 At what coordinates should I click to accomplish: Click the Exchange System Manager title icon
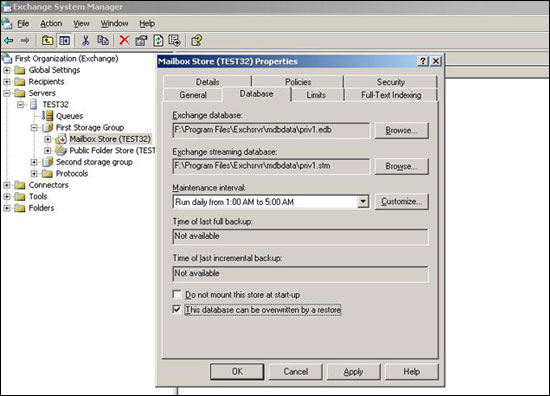pyautogui.click(x=6, y=7)
